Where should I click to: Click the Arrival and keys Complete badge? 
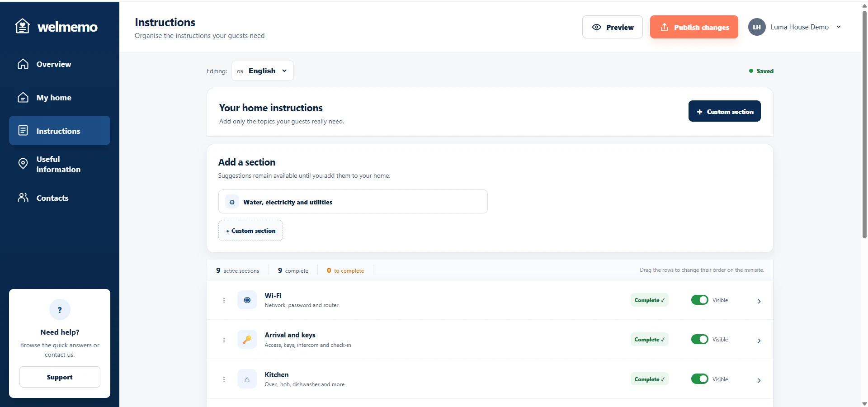click(649, 339)
